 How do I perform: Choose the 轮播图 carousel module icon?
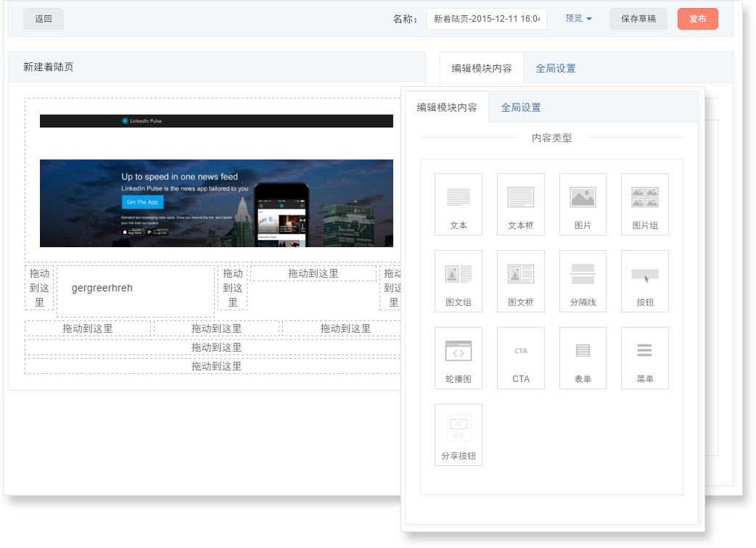click(458, 357)
